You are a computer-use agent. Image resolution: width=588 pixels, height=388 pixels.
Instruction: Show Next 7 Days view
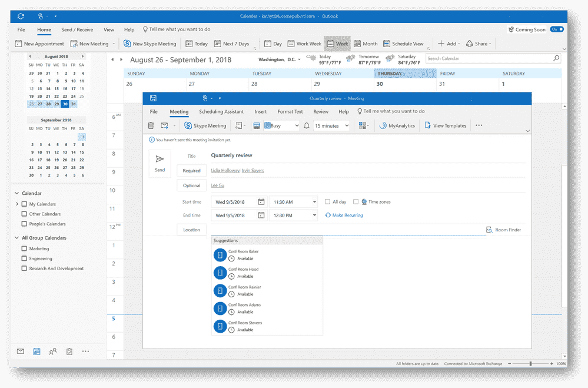pos(231,44)
